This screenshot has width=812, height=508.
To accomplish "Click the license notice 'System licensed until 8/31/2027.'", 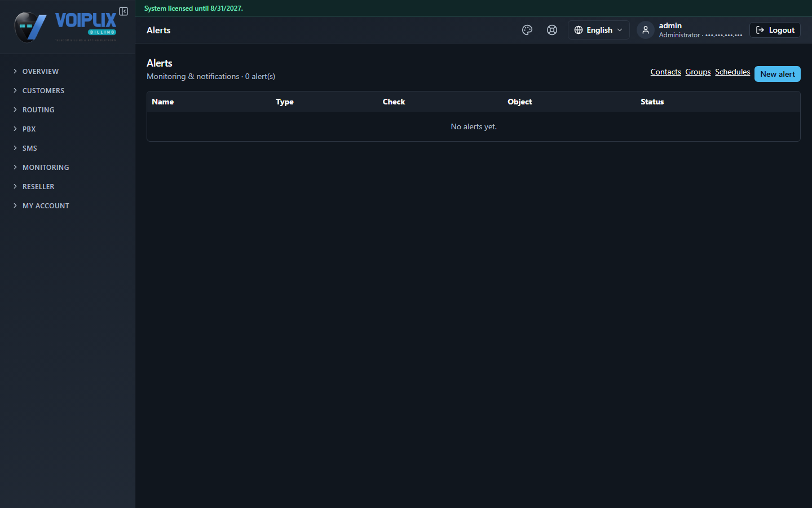I will (x=193, y=8).
